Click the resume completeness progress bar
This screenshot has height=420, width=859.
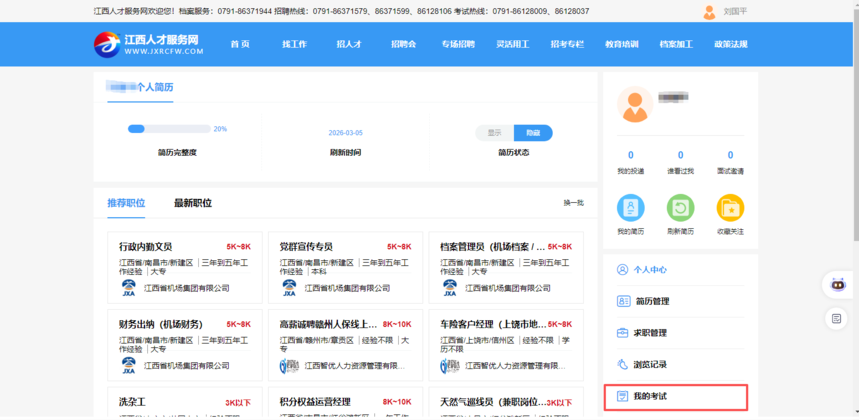(169, 129)
